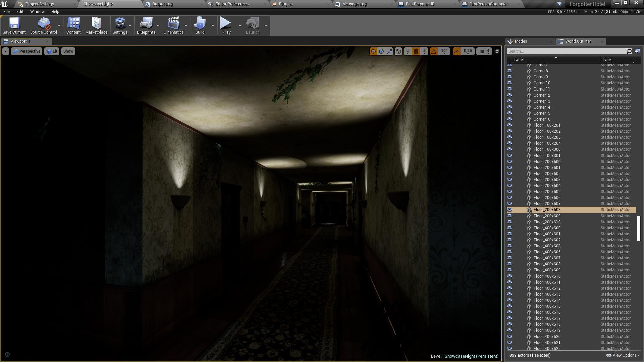Viewport: 644px width, 362px height.
Task: Toggle rotation snapping in viewport
Action: [434, 51]
